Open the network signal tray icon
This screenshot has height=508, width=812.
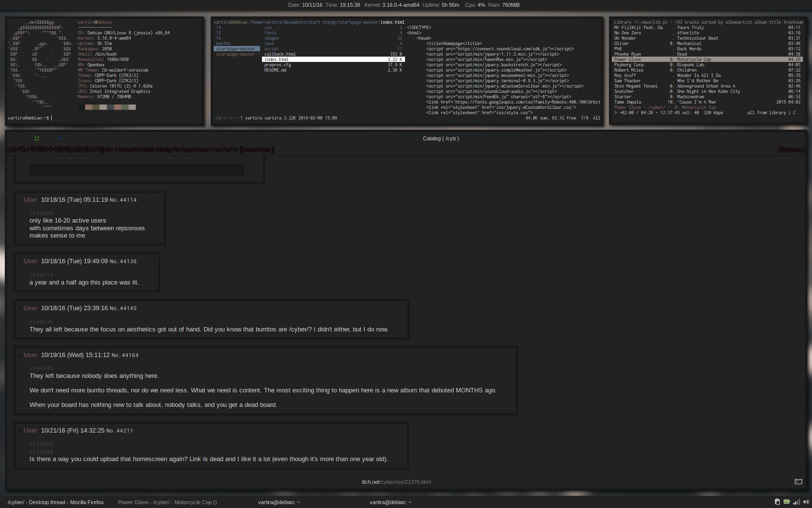coord(796,502)
